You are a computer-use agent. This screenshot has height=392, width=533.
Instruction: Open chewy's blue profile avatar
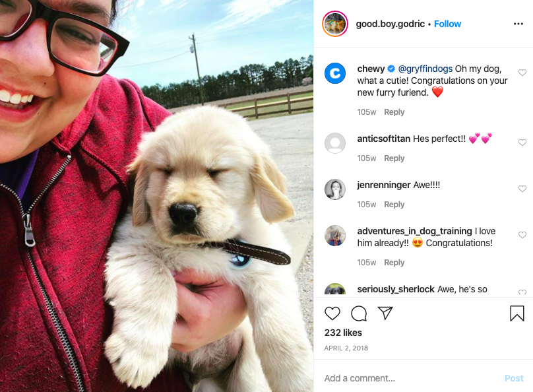[x=335, y=73]
